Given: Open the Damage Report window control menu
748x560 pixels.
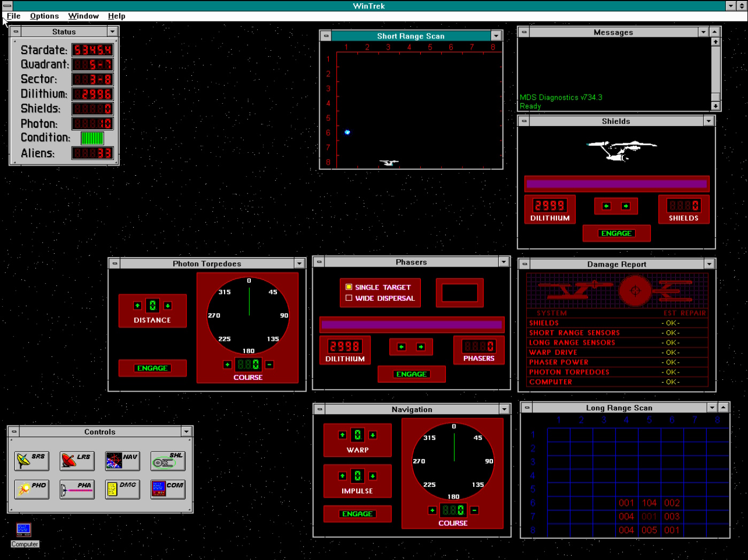Looking at the screenshot, I should tap(525, 264).
